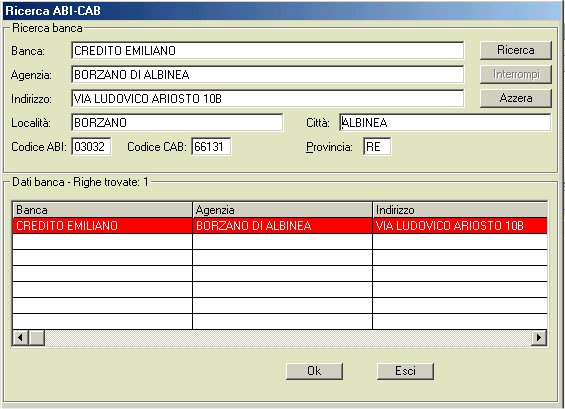
Task: Click the scroll left arrow of the table
Action: 21,338
